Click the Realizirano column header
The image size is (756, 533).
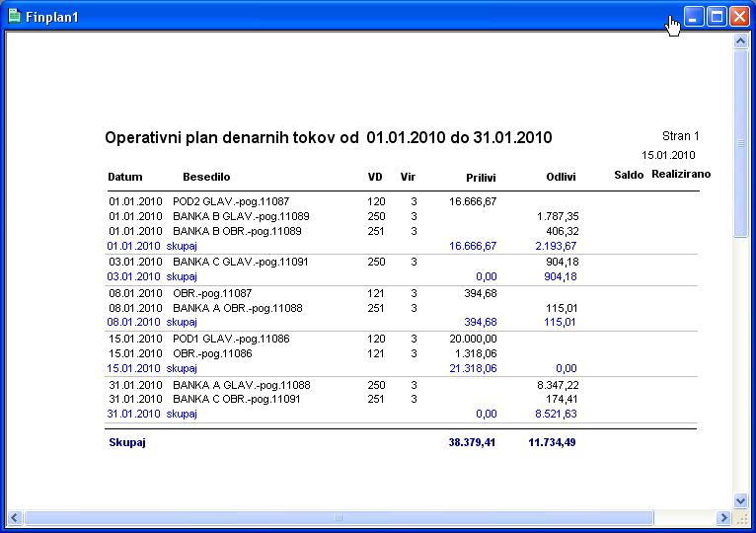click(x=680, y=174)
